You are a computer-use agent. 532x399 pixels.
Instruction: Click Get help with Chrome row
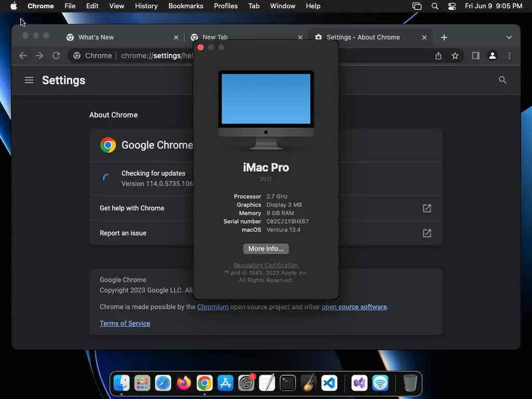coord(265,208)
